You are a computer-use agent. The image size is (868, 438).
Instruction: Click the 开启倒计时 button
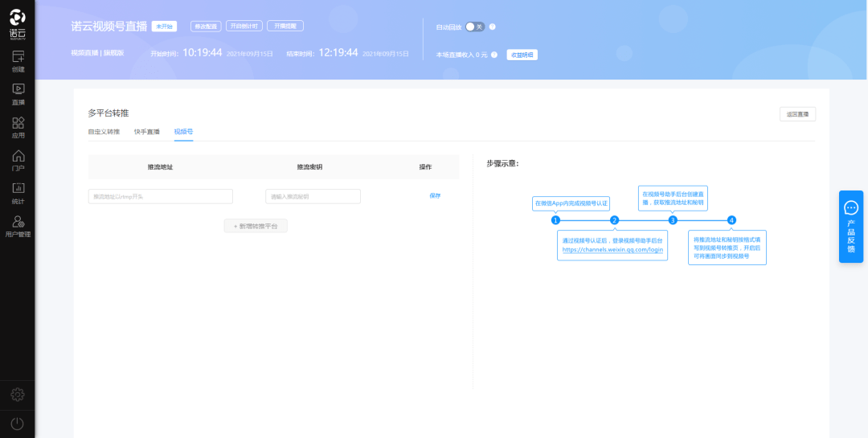click(244, 26)
